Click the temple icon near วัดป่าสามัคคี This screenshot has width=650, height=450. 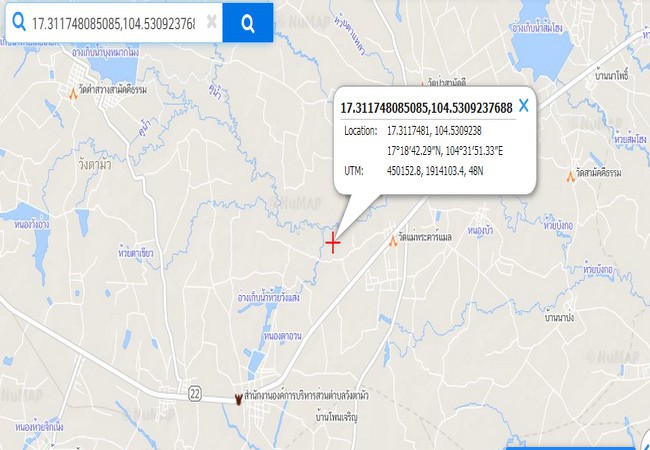coord(422,82)
